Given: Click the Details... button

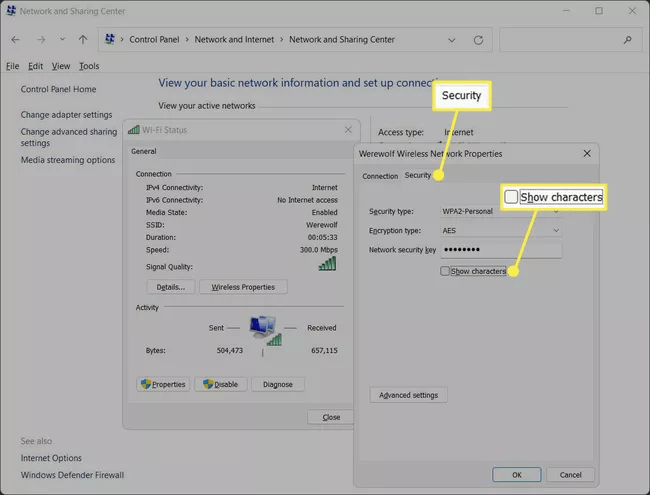Looking at the screenshot, I should coord(171,287).
